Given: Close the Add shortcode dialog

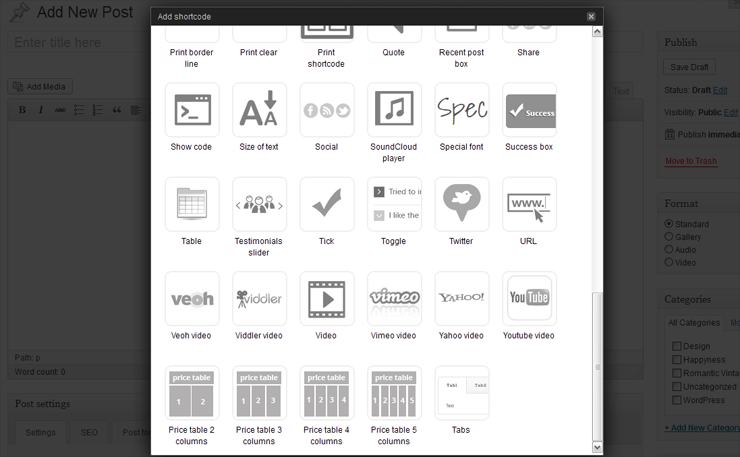Looking at the screenshot, I should click(591, 17).
